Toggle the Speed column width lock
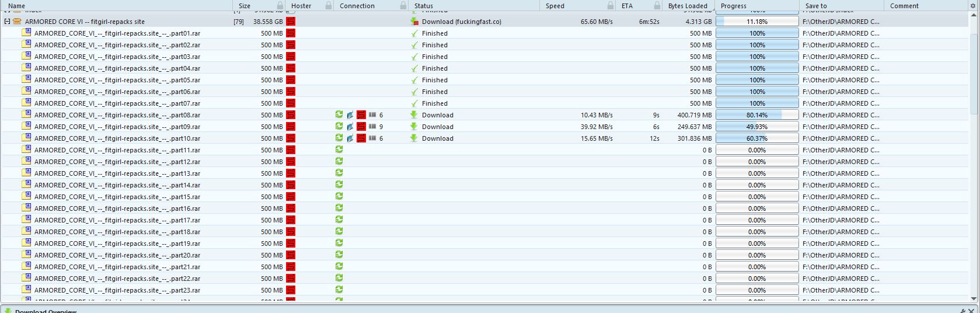Viewport: 980px width, 313px height. tap(610, 6)
